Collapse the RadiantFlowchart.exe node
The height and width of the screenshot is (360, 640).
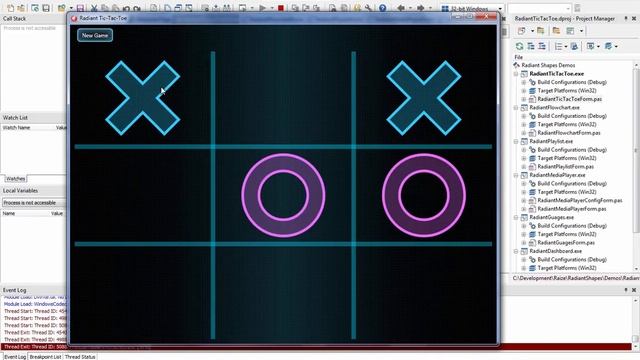click(516, 108)
